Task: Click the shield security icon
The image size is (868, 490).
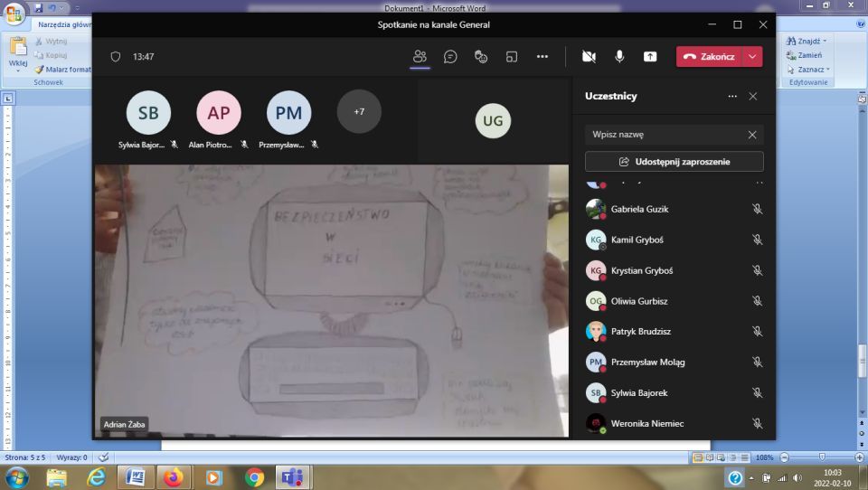Action: pos(115,56)
